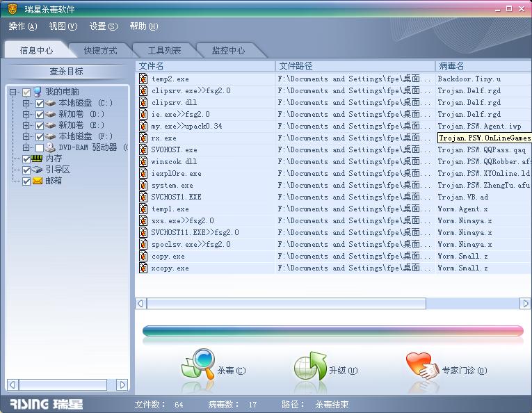Click the 杀毒(C) label
This screenshot has width=532, height=413.
pyautogui.click(x=232, y=371)
